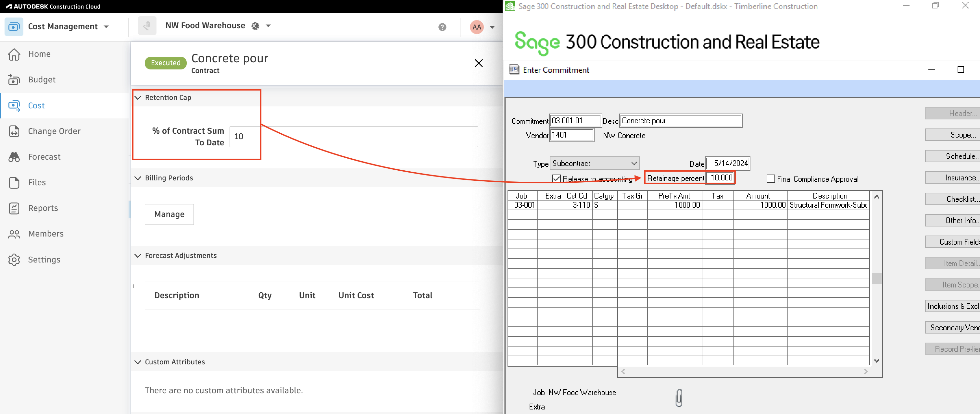Screen dimensions: 980x414
Task: Click the Inclusions & Exclusions button
Action: (x=953, y=306)
